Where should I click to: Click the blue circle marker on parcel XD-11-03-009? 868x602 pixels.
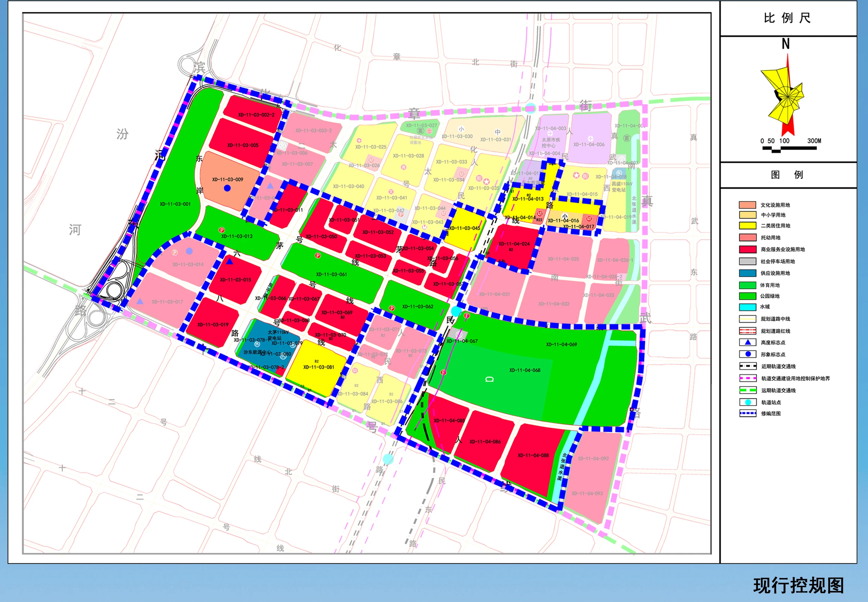tap(227, 188)
